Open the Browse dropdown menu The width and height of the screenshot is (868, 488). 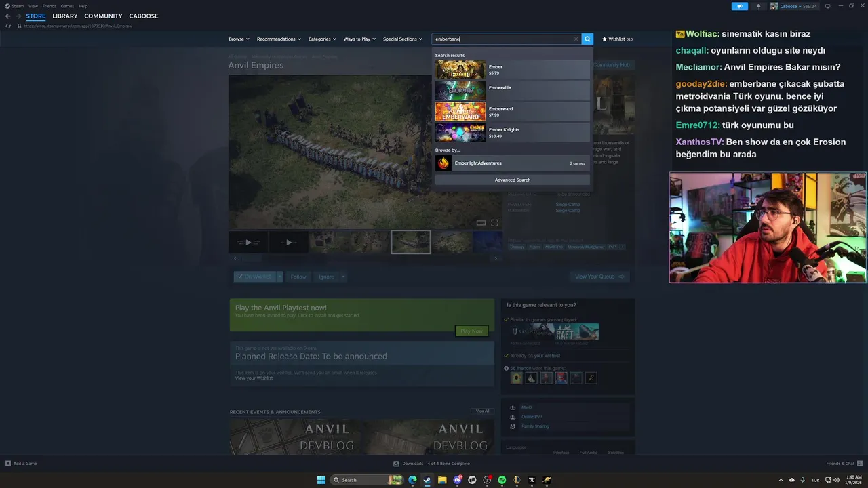coord(239,39)
